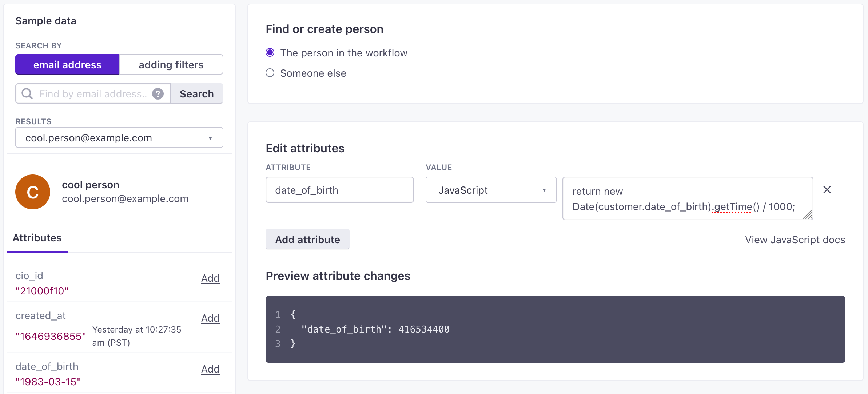
Task: Click the magnifying glass search icon
Action: click(27, 94)
